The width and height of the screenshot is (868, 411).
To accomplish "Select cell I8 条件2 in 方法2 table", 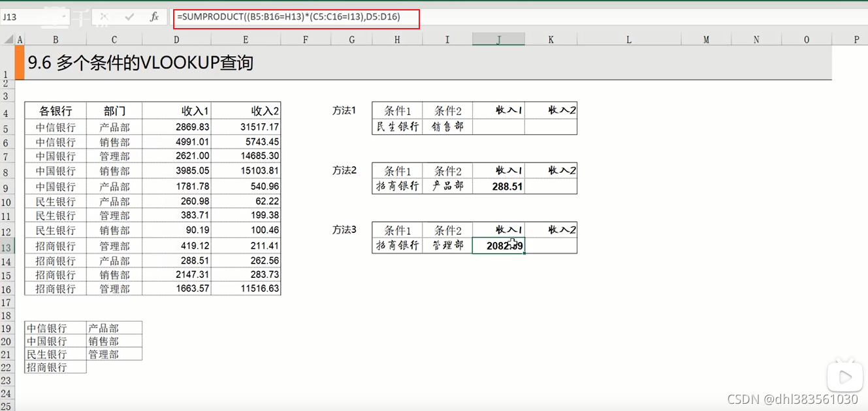I will click(x=447, y=171).
